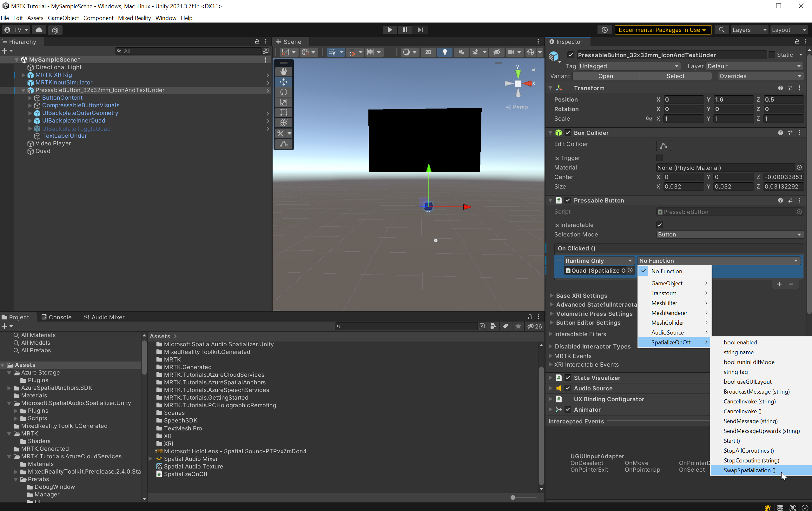Disable the Box Collider component checkbox

click(x=568, y=133)
